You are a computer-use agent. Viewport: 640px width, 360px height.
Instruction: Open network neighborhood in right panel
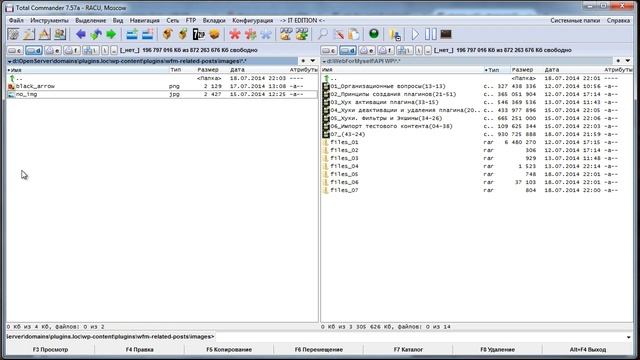click(404, 50)
